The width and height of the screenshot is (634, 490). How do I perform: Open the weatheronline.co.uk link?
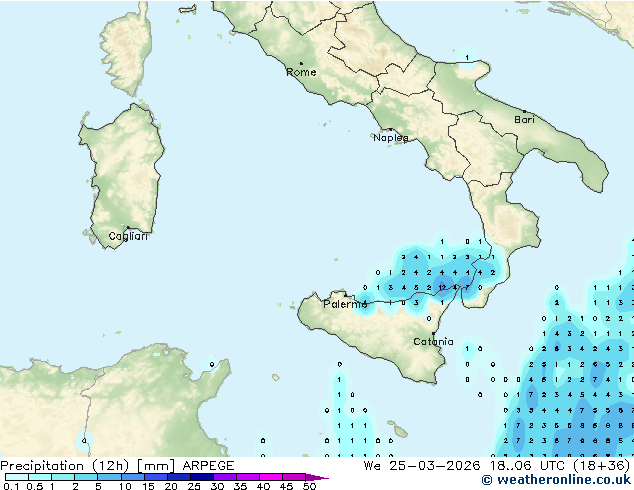(x=556, y=480)
